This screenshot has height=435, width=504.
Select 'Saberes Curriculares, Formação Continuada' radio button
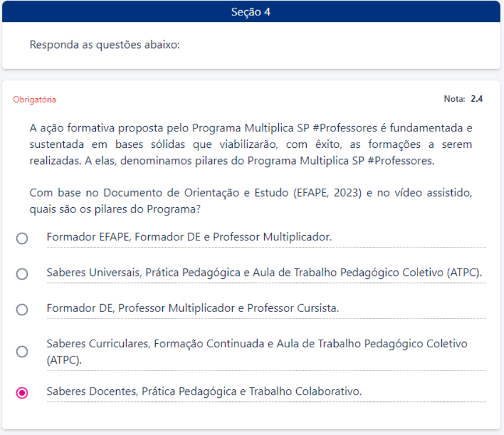[x=22, y=352]
